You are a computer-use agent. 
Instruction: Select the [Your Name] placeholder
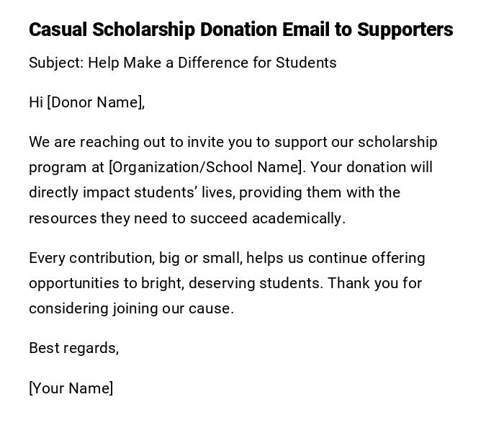click(71, 388)
